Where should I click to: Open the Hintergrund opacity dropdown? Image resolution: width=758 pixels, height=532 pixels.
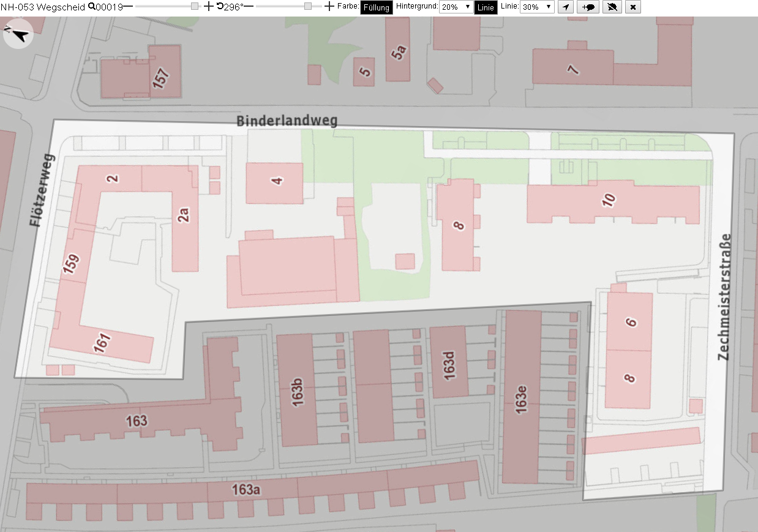click(x=456, y=7)
